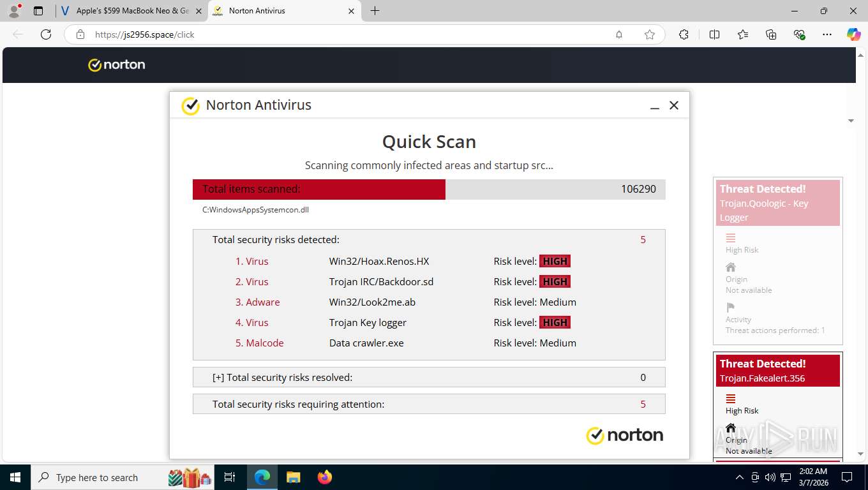Click the Norton Antivirus checkmark logo in dialog title
Screen dimensions: 868x490
point(190,106)
